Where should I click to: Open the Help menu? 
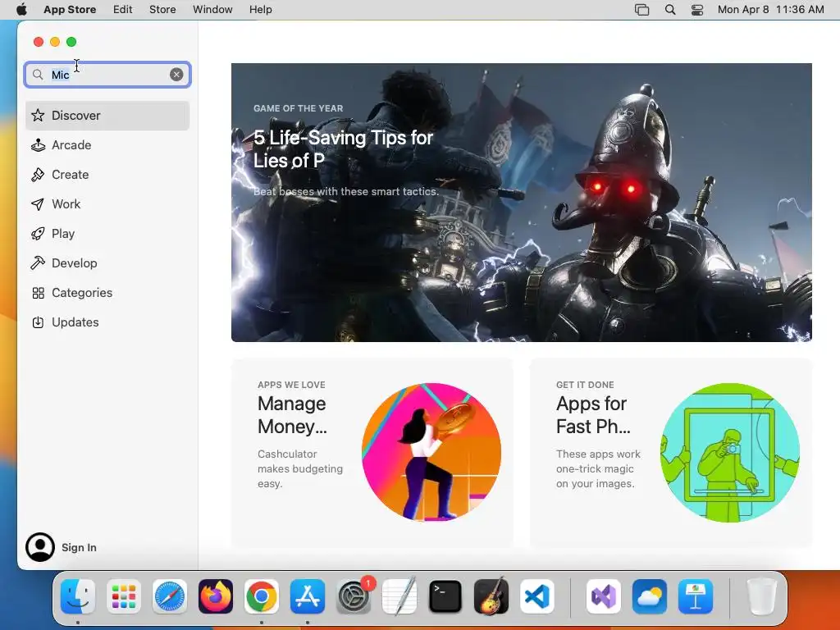pos(260,10)
